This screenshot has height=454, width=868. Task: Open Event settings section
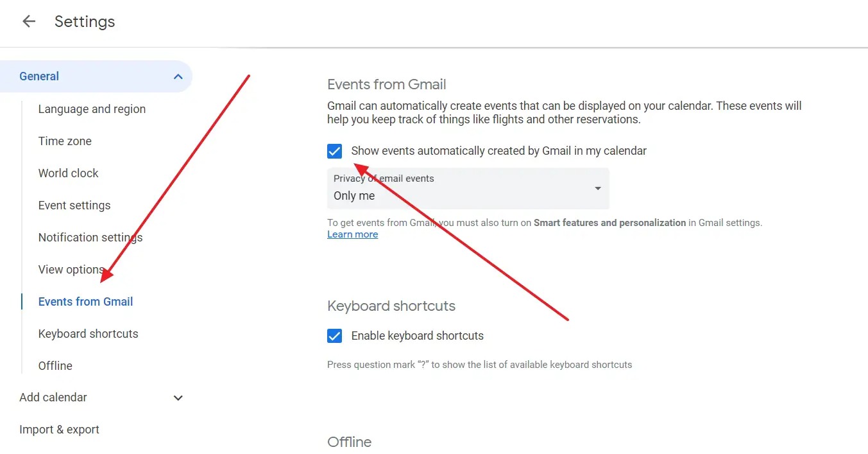(74, 205)
